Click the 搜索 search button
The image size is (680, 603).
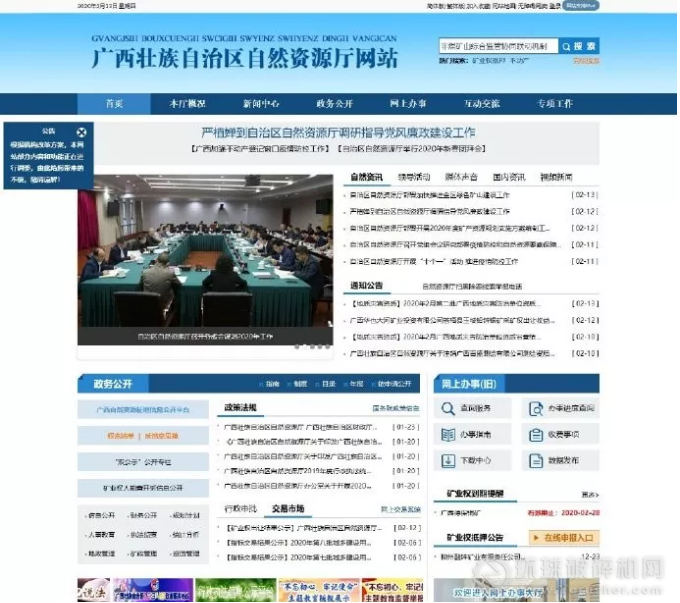click(580, 46)
